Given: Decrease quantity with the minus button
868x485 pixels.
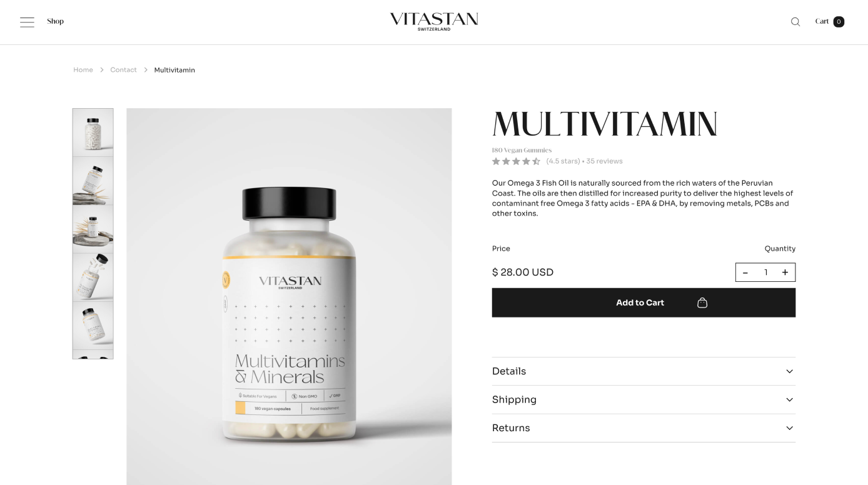Looking at the screenshot, I should coord(745,272).
